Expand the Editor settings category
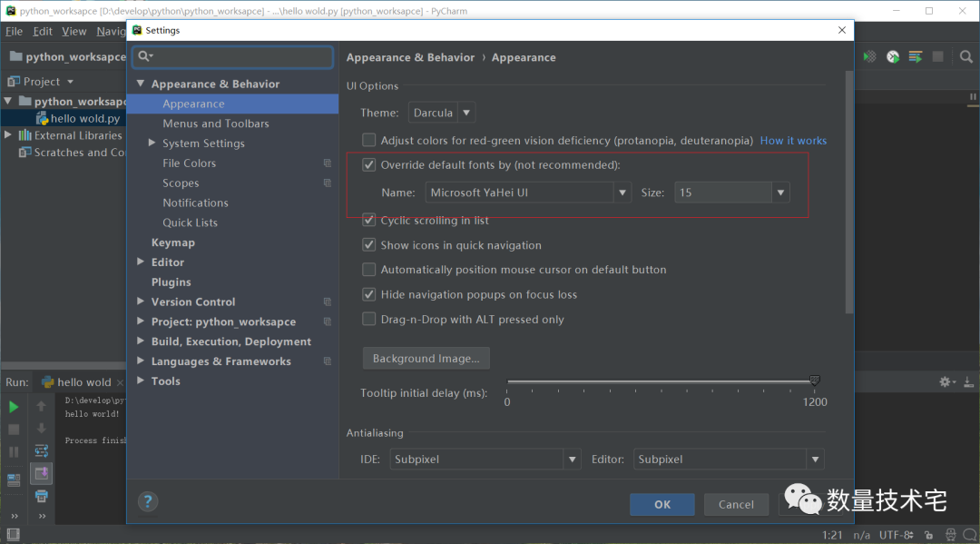Viewport: 980px width, 544px height. [141, 262]
